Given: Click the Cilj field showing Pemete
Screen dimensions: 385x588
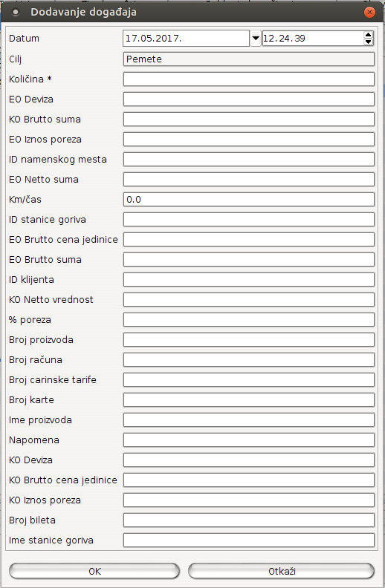Looking at the screenshot, I should 249,59.
